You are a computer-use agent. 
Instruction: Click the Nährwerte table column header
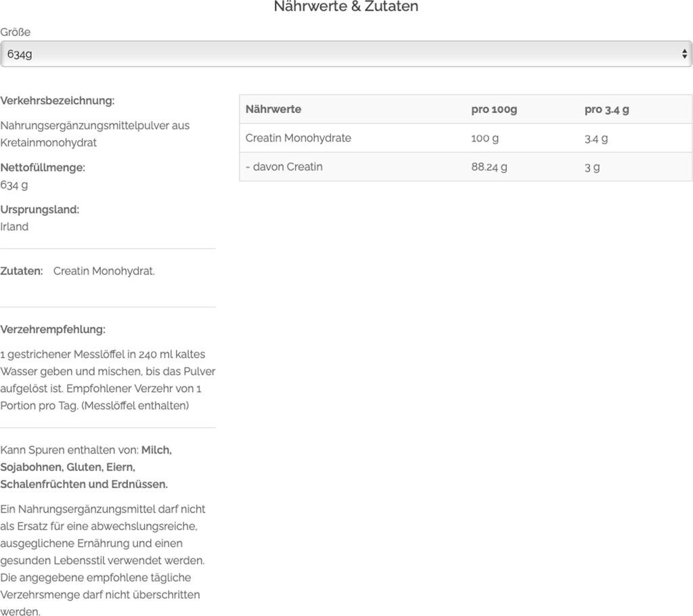(273, 109)
